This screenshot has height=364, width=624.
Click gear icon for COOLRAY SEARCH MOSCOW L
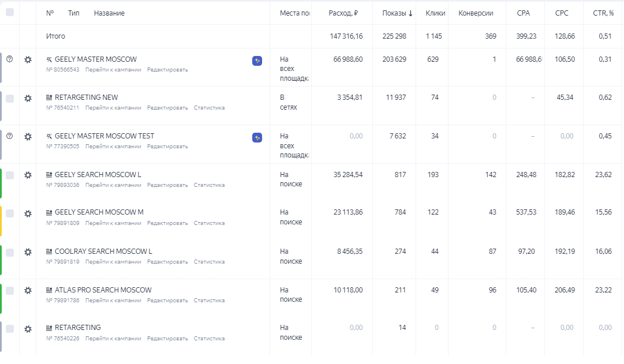tap(28, 253)
